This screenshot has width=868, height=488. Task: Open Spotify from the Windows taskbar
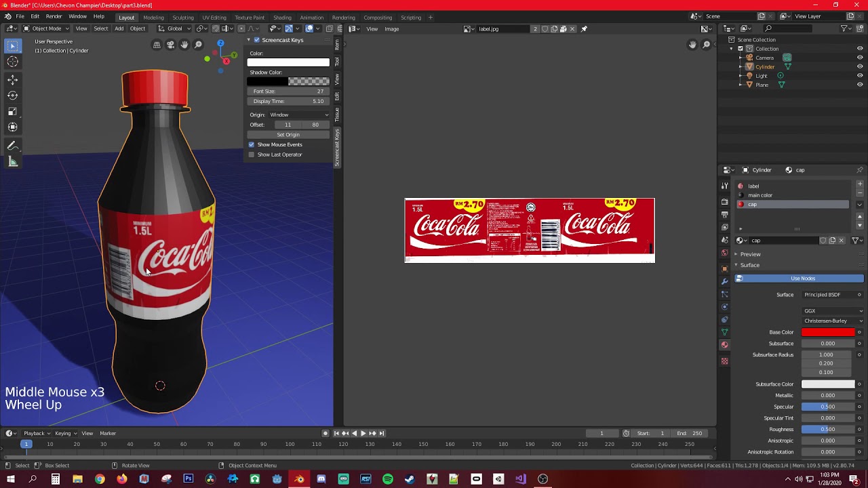(387, 479)
